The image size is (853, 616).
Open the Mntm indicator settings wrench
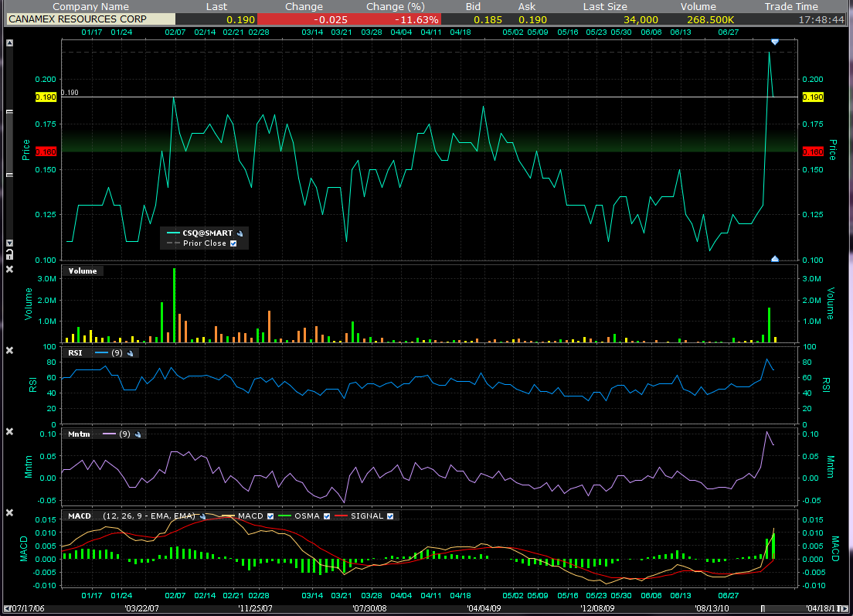click(138, 434)
